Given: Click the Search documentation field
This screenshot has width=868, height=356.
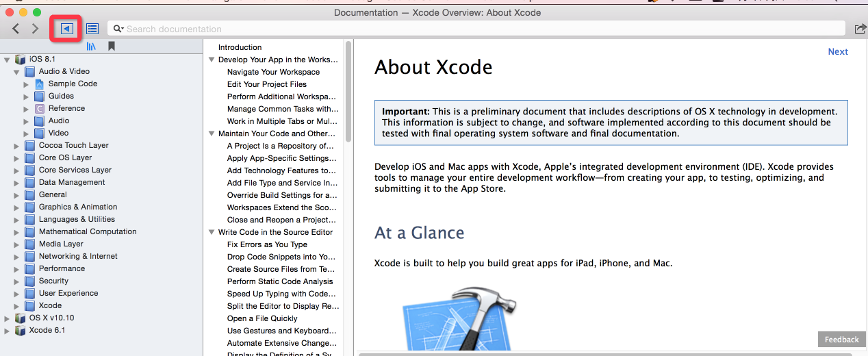Looking at the screenshot, I should [479, 29].
